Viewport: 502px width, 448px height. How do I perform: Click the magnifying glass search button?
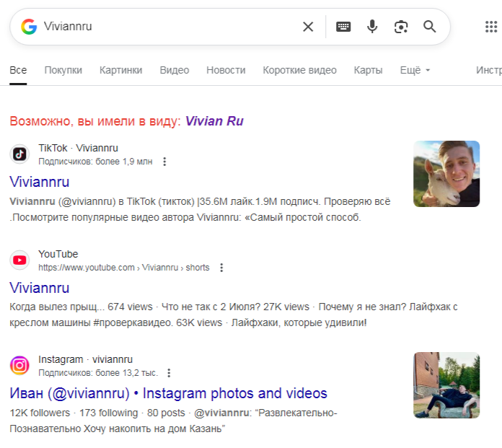tap(430, 27)
